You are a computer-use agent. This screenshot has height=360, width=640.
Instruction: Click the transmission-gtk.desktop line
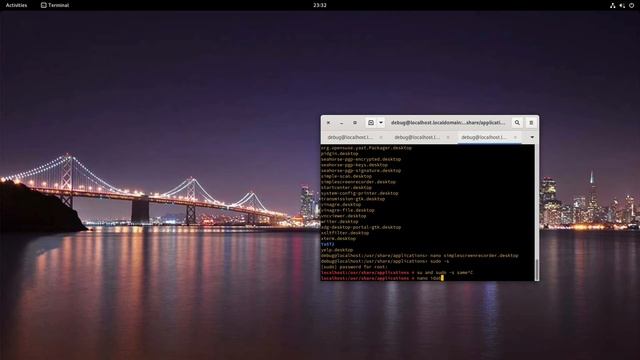click(353, 199)
